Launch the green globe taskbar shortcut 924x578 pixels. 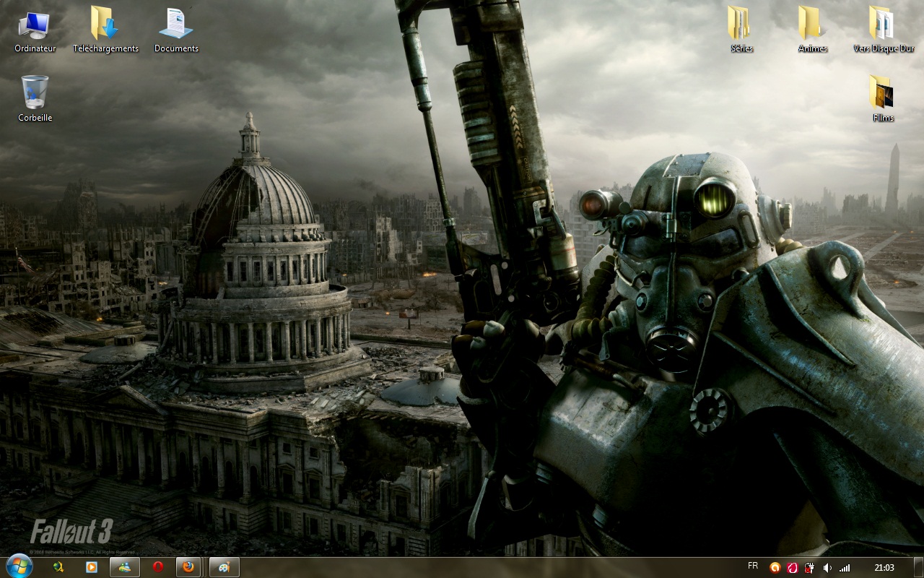click(x=58, y=567)
